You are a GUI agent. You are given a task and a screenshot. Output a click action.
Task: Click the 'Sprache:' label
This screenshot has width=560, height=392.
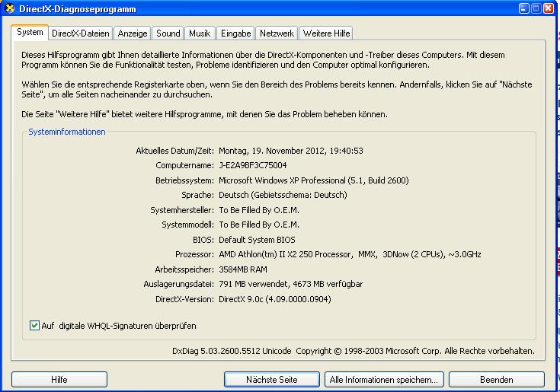pyautogui.click(x=197, y=195)
